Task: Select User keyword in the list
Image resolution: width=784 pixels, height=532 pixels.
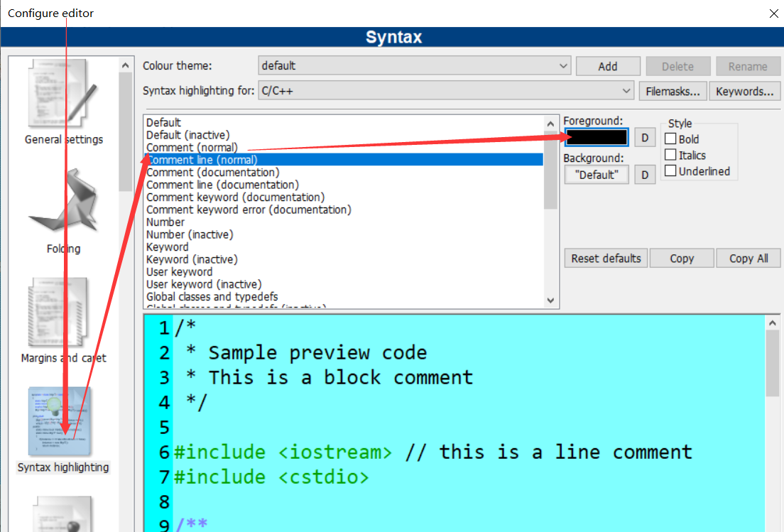Action: tap(344, 271)
